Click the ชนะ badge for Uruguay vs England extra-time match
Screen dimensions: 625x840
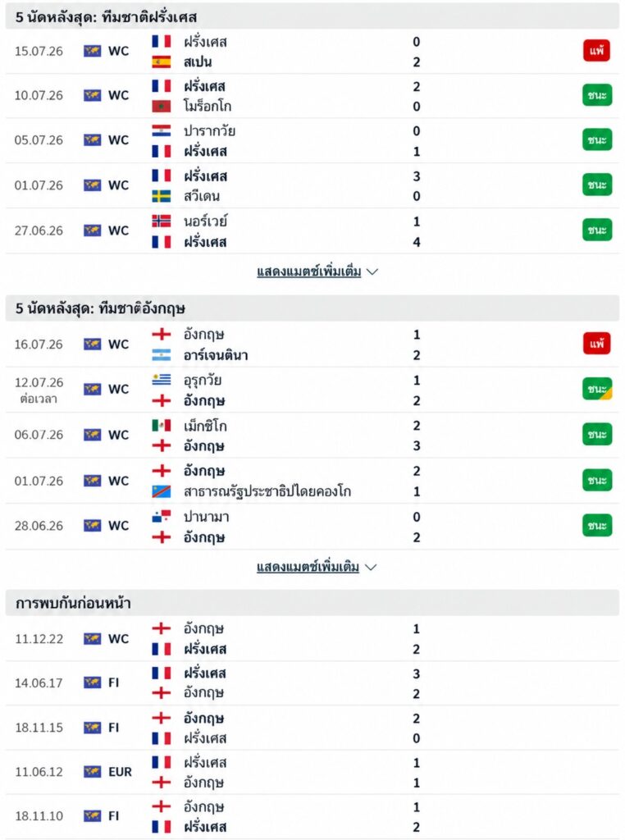597,389
